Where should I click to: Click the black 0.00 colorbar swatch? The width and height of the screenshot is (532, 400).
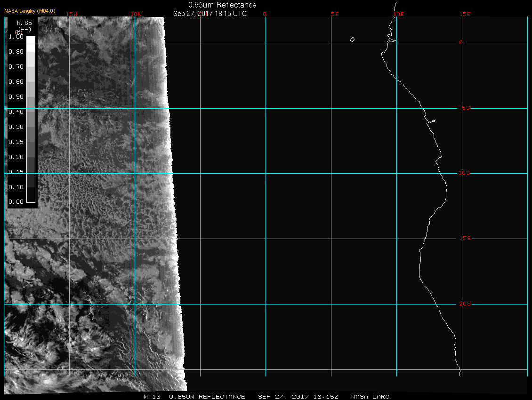[x=31, y=199]
